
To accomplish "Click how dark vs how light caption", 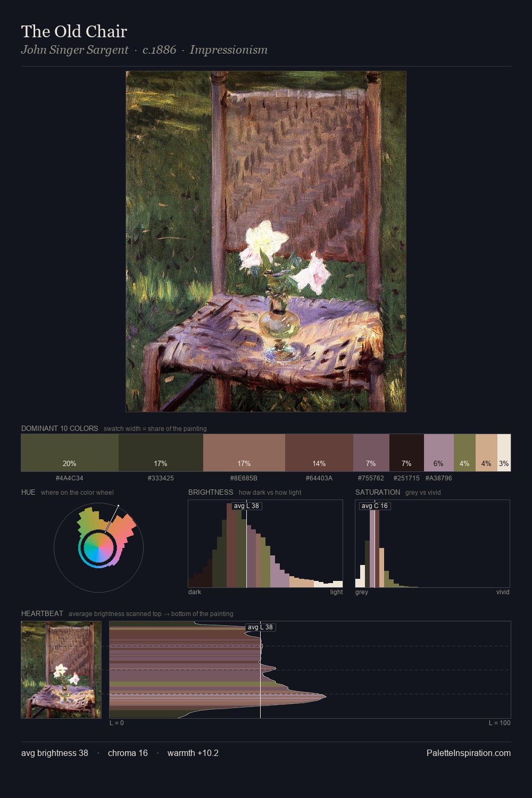I will pyautogui.click(x=270, y=493).
